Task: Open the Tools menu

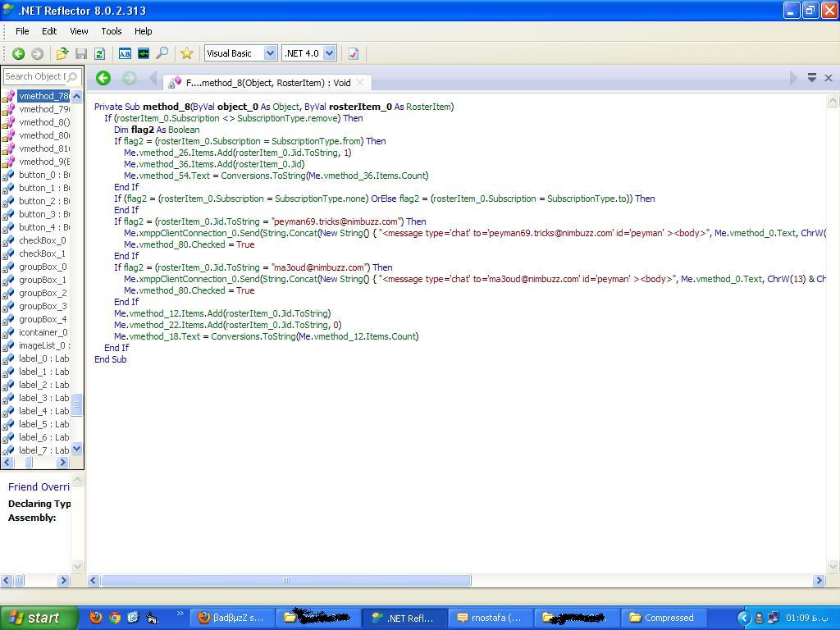Action: 112,31
